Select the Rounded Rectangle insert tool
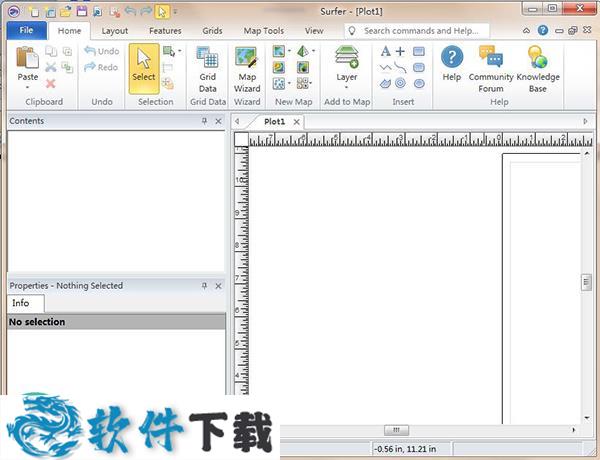Viewport: 600px width, 460px height. (x=419, y=68)
